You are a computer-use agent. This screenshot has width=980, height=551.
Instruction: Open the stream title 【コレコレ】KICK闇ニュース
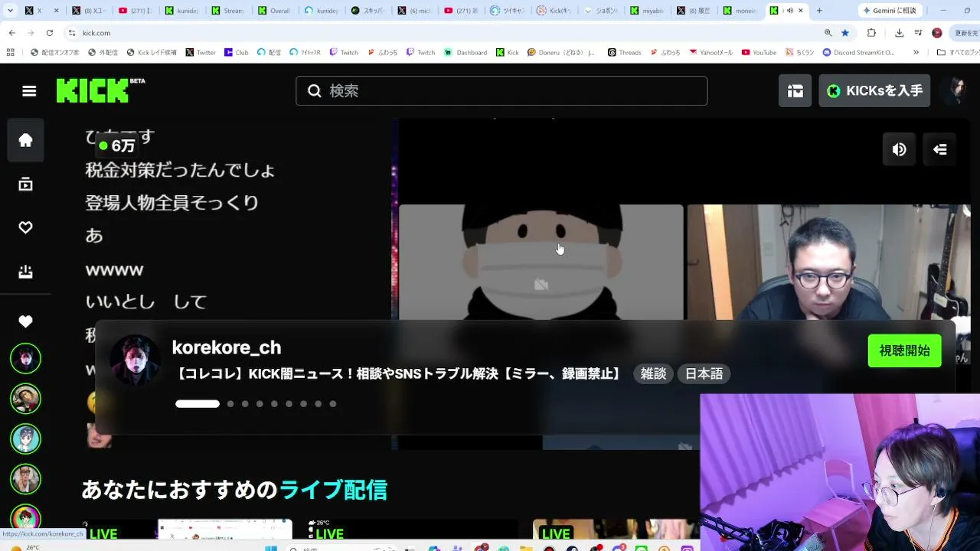(x=399, y=374)
